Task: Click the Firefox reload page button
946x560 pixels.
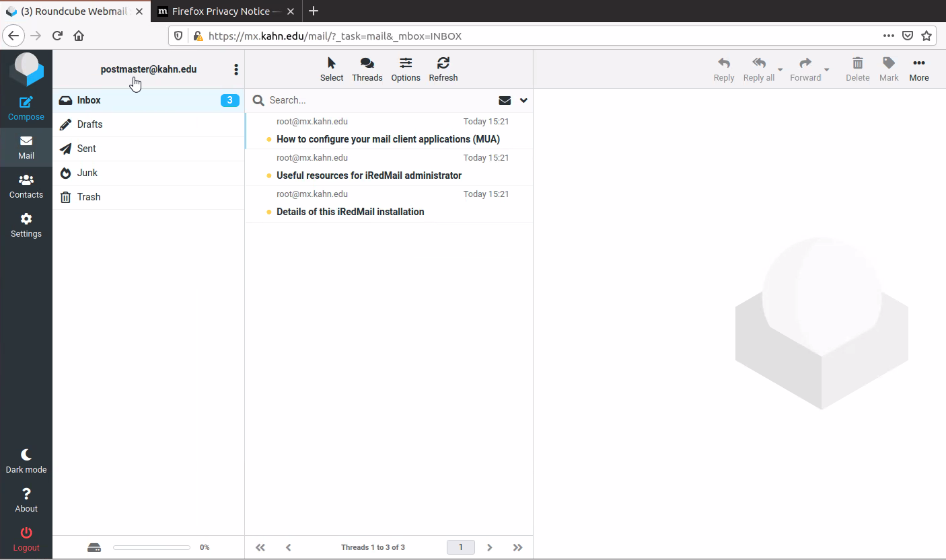Action: tap(57, 36)
